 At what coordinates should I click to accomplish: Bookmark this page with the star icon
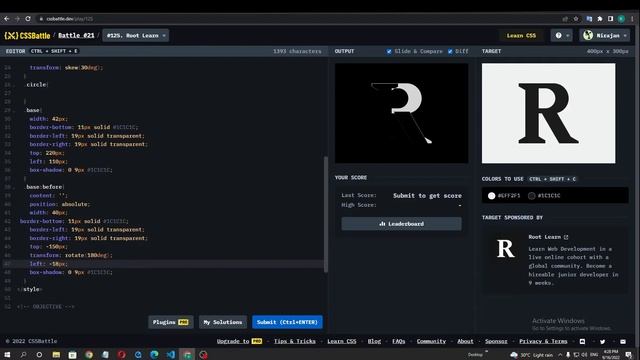pos(576,19)
